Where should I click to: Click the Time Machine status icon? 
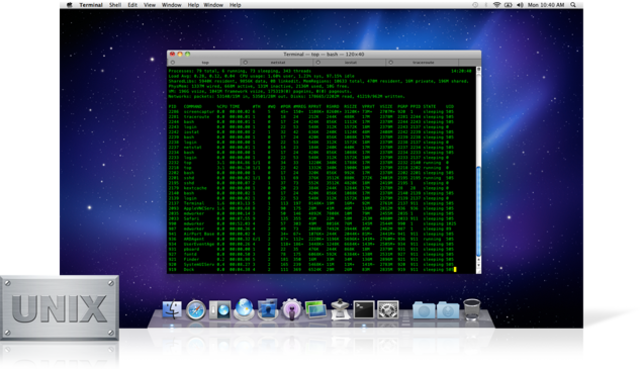pyautogui.click(x=475, y=5)
